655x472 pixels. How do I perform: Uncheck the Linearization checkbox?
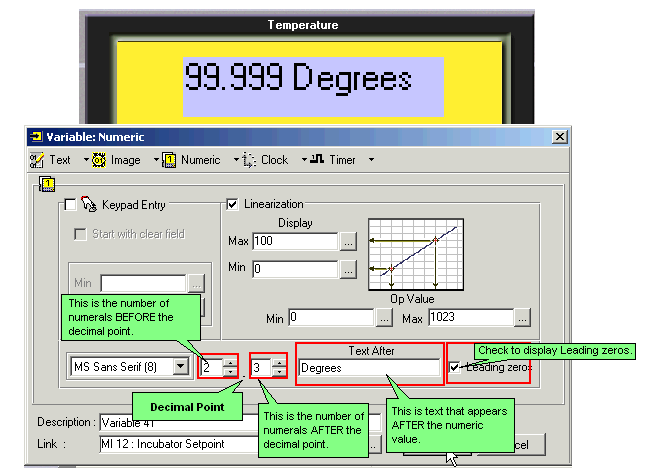[x=233, y=205]
